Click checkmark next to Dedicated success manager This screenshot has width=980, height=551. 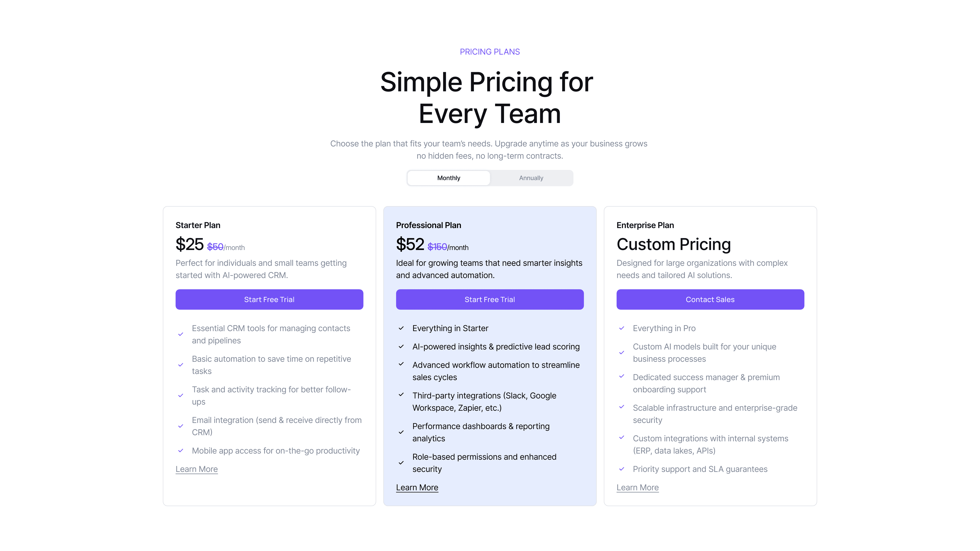622,377
